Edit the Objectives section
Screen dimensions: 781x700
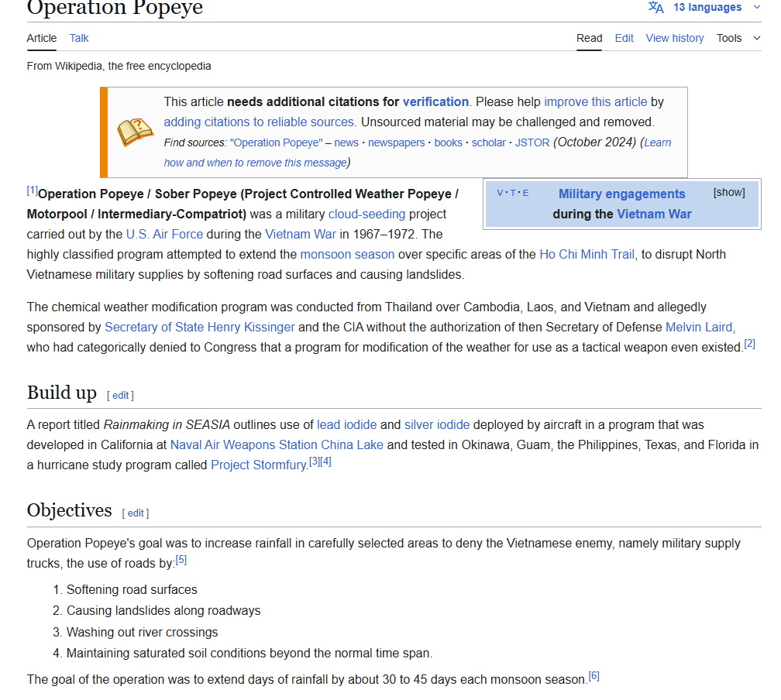pos(136,513)
